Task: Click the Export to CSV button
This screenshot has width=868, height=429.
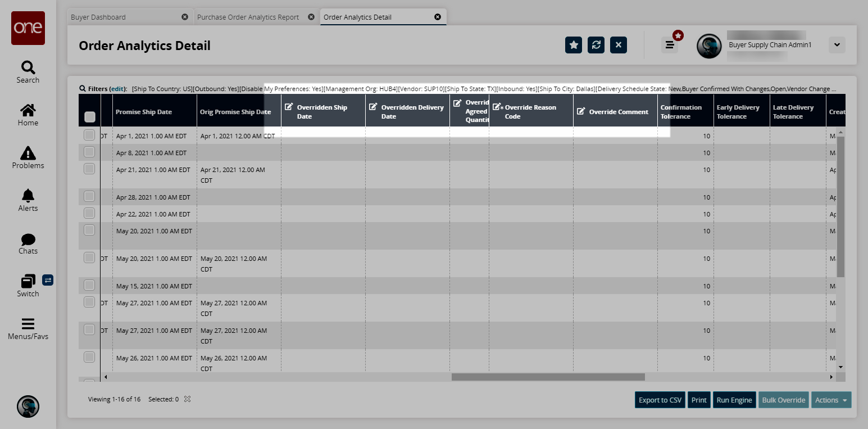Action: [660, 400]
